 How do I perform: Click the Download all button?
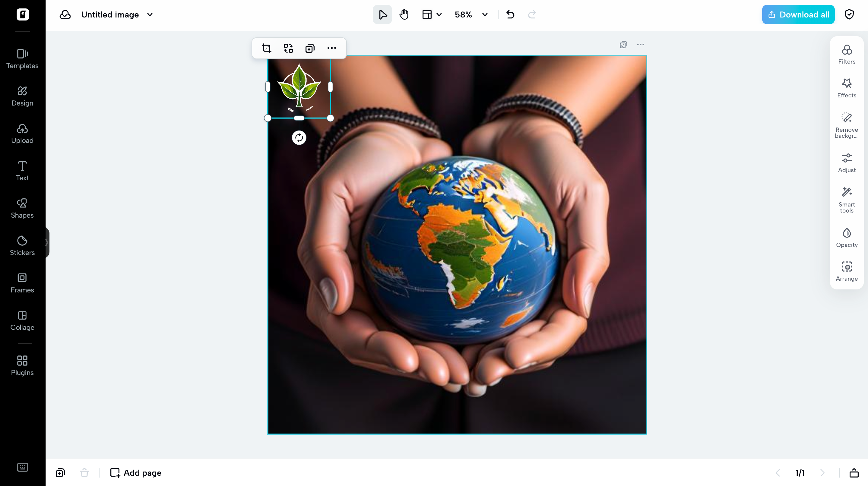pos(798,14)
